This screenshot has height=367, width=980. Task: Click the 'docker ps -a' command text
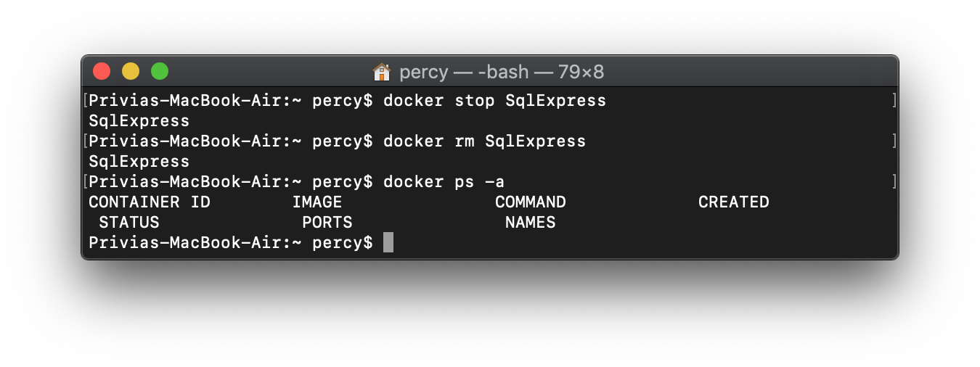(x=444, y=181)
